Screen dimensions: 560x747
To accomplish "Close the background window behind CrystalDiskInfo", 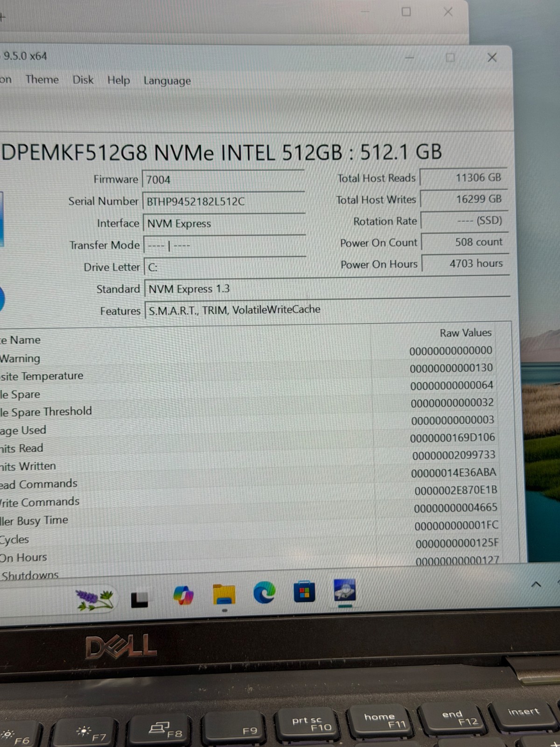I will click(x=448, y=12).
